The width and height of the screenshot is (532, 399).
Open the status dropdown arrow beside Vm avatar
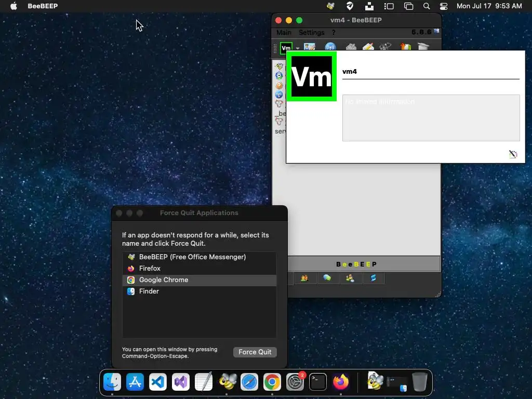coord(298,48)
